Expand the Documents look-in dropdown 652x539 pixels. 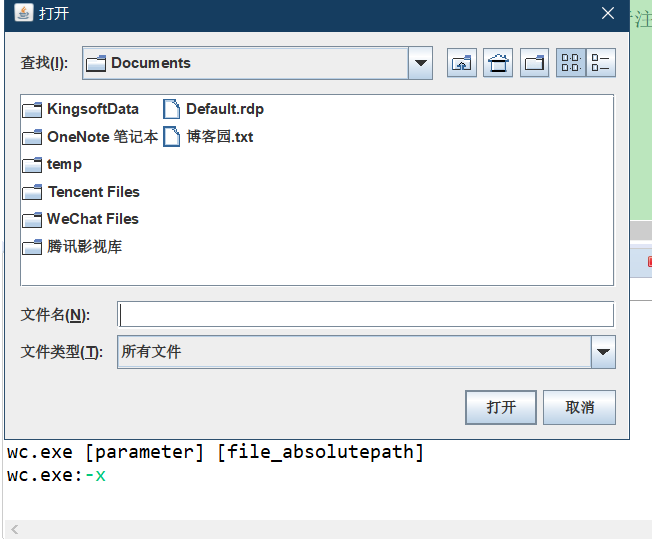point(421,63)
